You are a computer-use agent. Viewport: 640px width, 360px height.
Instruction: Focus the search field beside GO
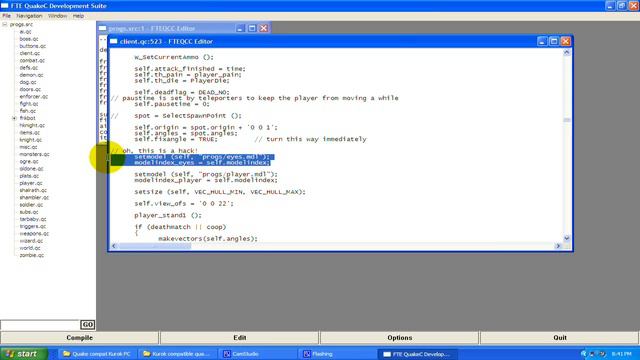tap(40, 325)
